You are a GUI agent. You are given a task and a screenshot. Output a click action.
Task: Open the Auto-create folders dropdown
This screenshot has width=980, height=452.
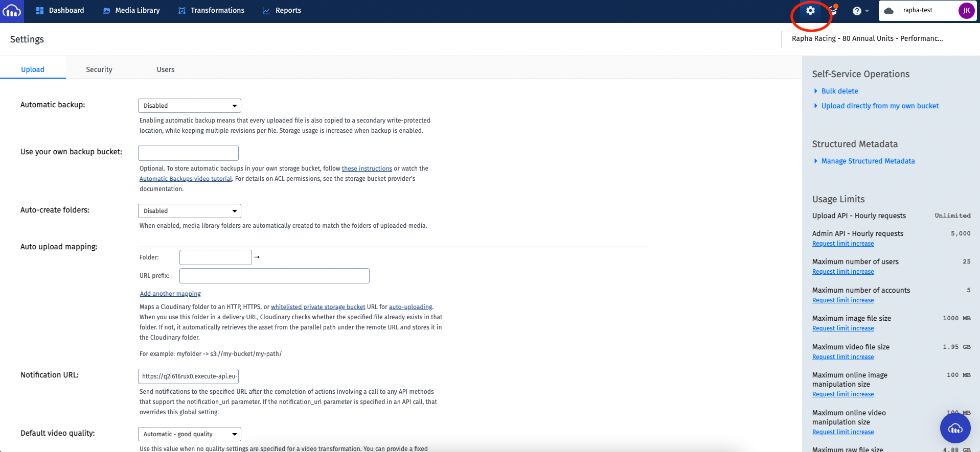click(189, 211)
